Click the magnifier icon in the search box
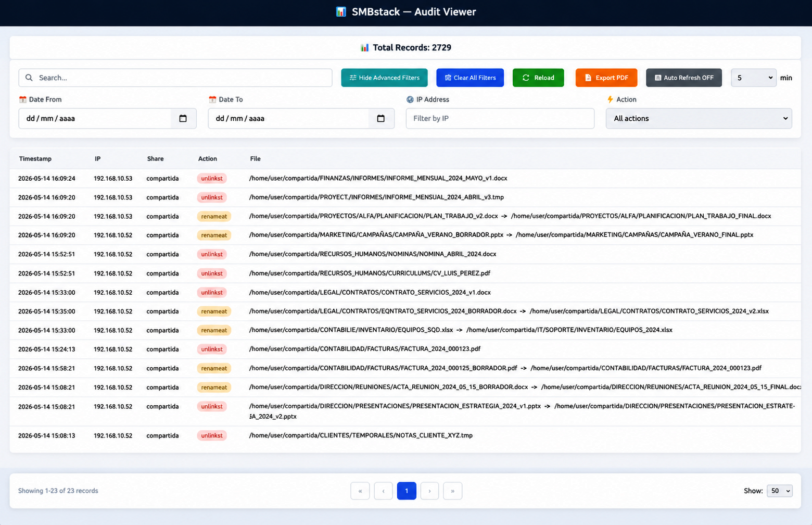 coord(29,78)
